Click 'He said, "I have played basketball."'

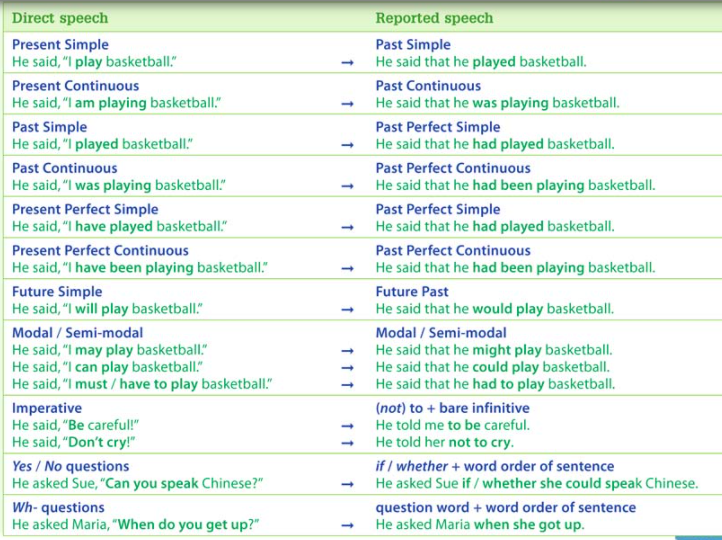[x=120, y=226]
